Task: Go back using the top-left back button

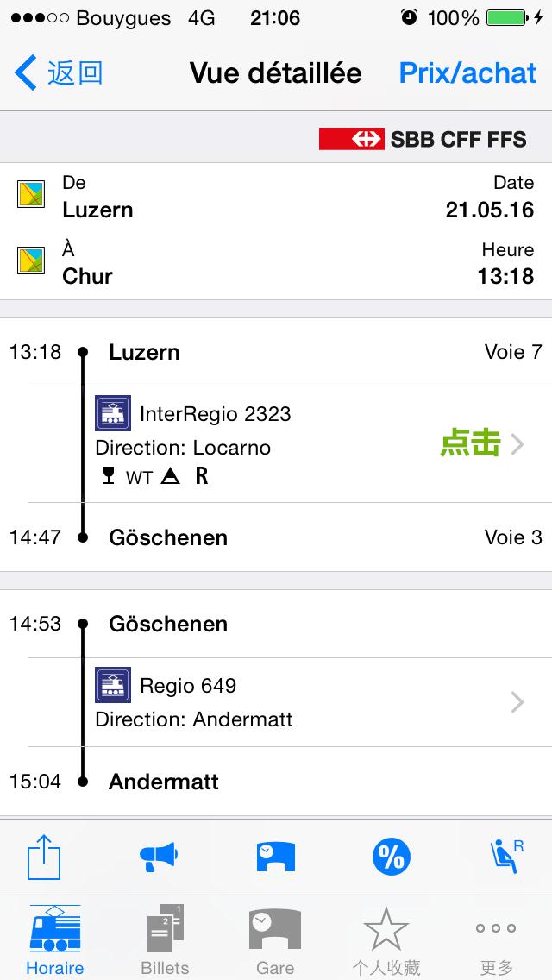Action: 59,73
